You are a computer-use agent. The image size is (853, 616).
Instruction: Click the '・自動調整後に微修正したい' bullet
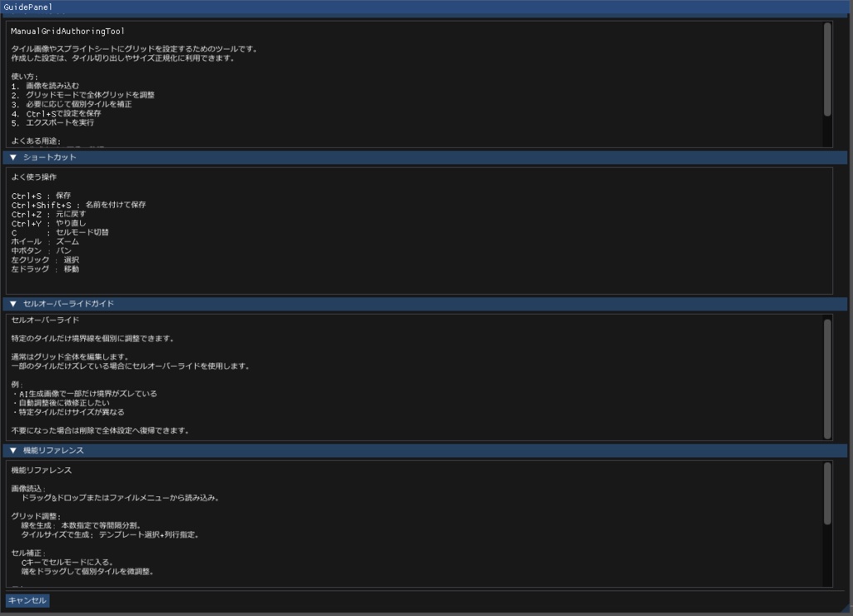click(60, 403)
